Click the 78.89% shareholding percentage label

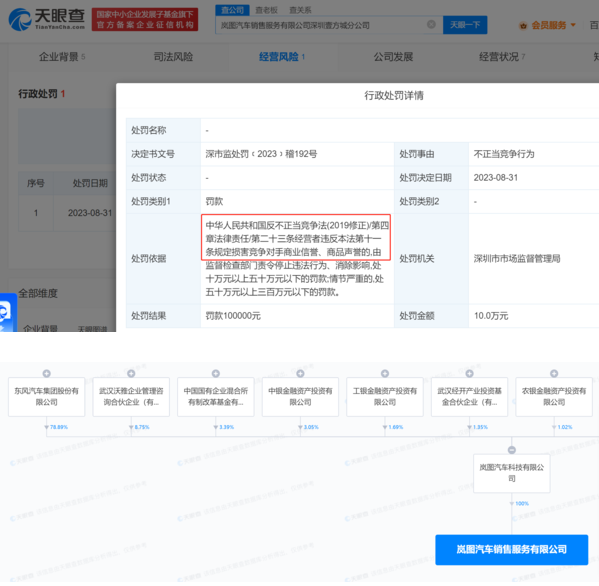tap(59, 427)
